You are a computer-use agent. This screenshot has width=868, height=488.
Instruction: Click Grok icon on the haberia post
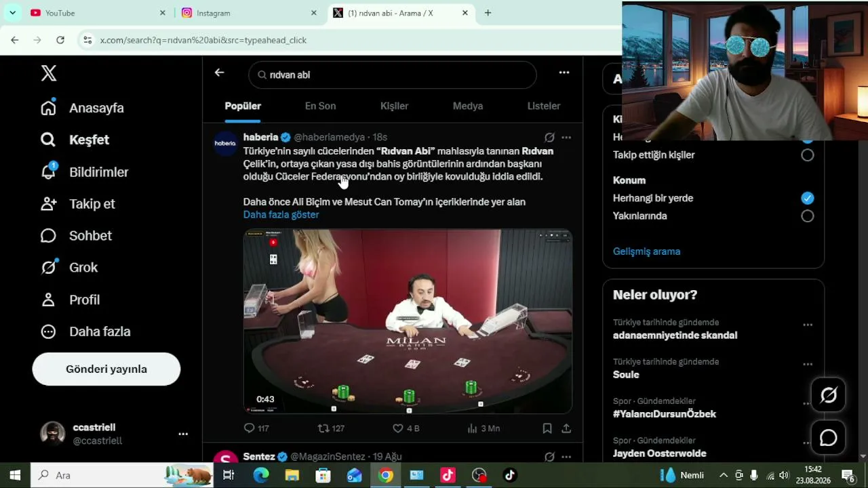click(549, 137)
